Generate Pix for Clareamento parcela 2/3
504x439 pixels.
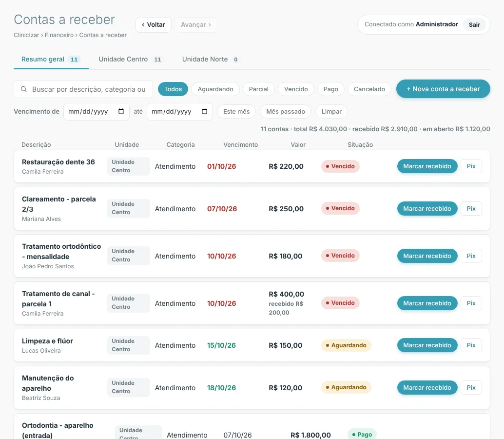pos(471,209)
